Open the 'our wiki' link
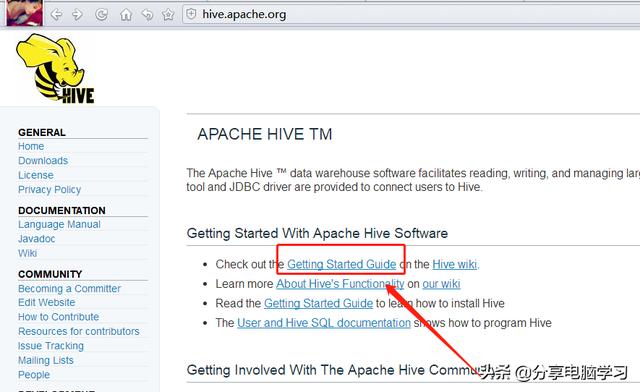The image size is (640, 392). point(441,284)
